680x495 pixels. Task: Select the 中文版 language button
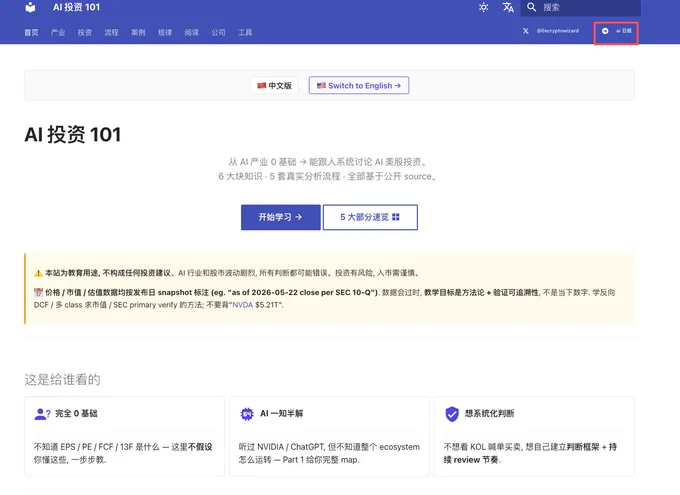click(x=274, y=85)
